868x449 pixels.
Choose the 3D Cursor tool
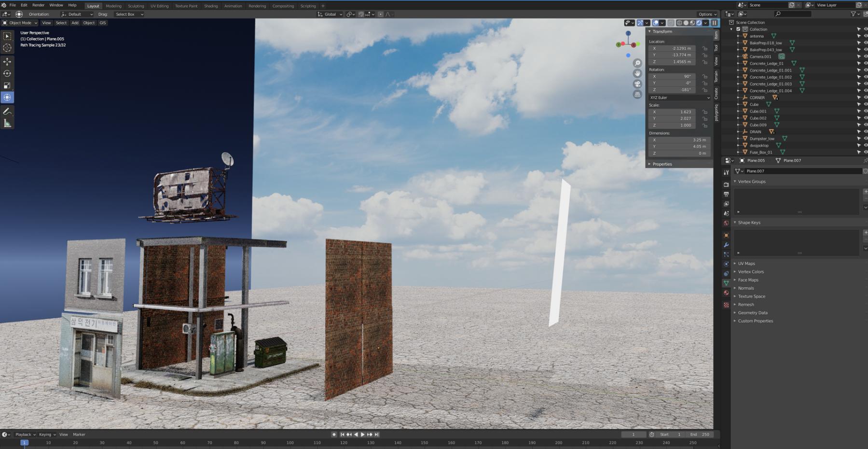point(7,48)
